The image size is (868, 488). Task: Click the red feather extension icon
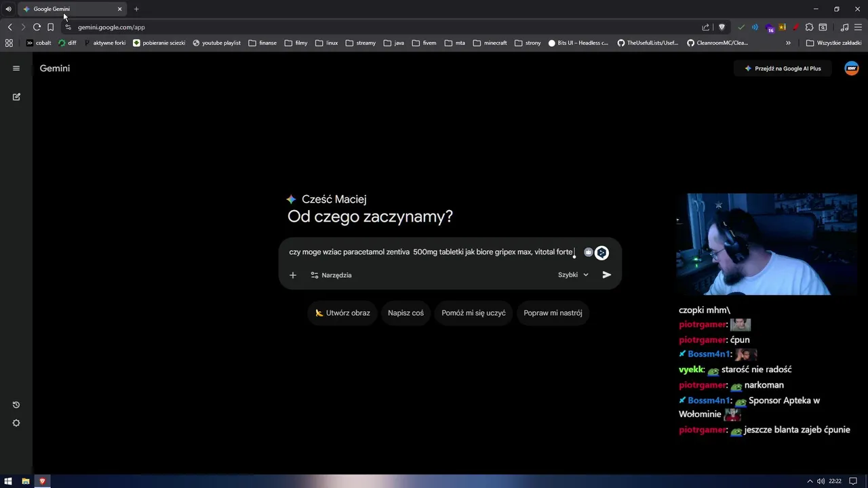pos(795,27)
